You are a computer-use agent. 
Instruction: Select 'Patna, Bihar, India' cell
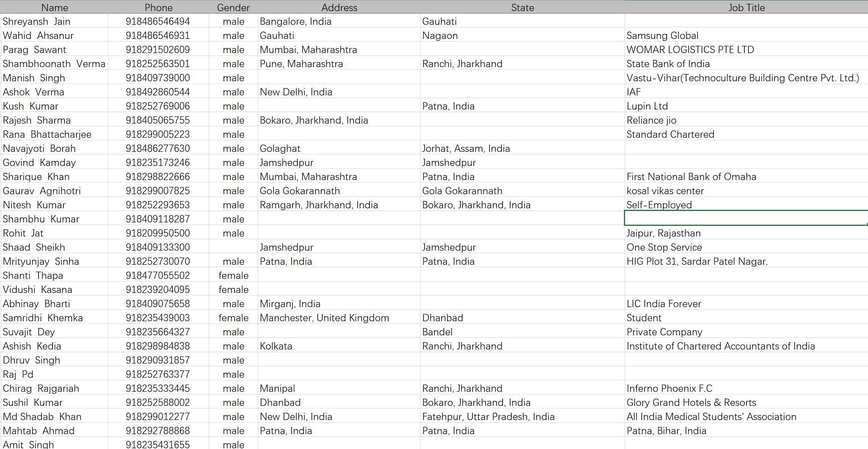(746, 431)
